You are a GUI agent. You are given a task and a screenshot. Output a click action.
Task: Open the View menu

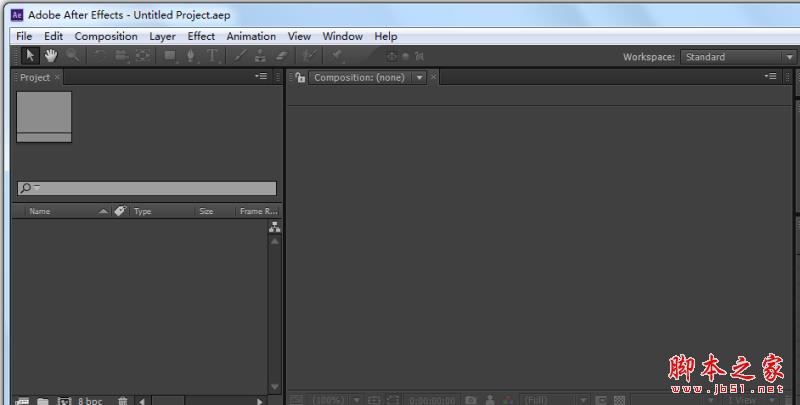(x=299, y=36)
